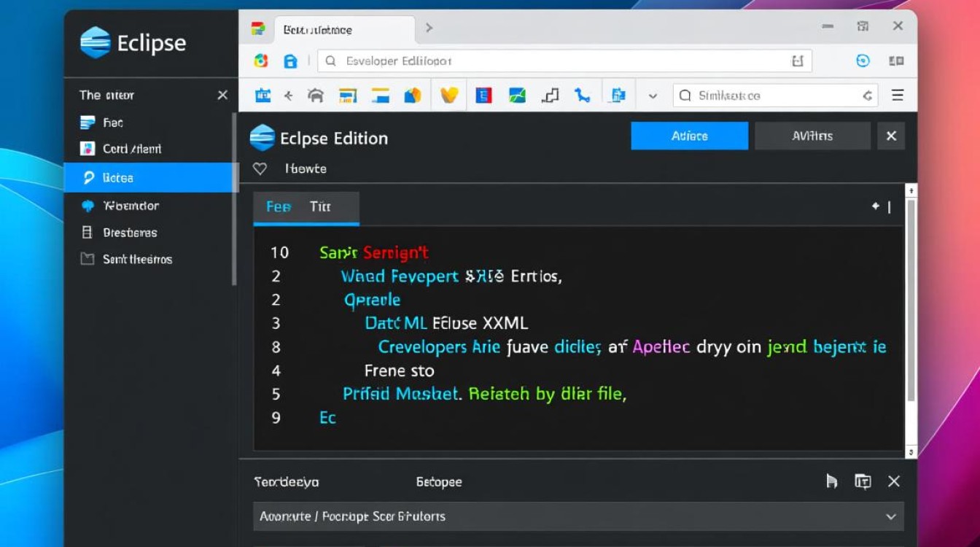The height and width of the screenshot is (547, 980).
Task: Click the "The aiteor" sidebar heading
Action: point(106,95)
